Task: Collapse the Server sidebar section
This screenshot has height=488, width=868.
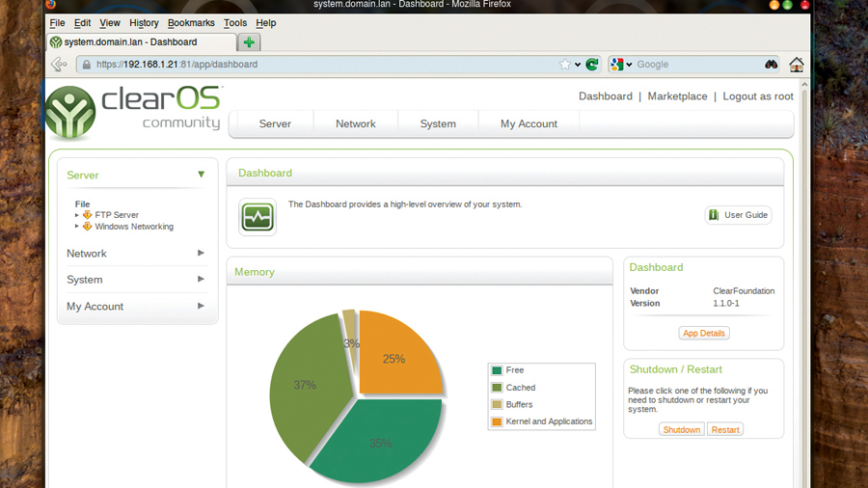Action: (201, 175)
